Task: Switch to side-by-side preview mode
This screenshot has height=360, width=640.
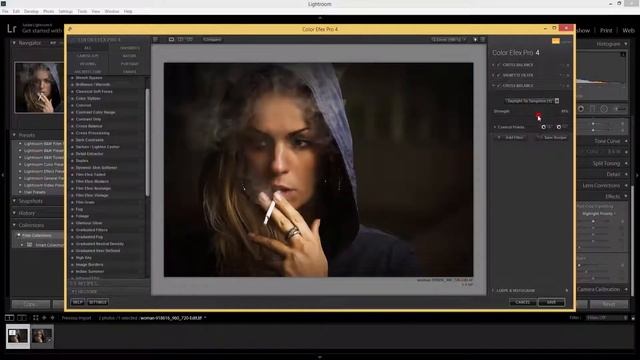Action: click(x=190, y=40)
